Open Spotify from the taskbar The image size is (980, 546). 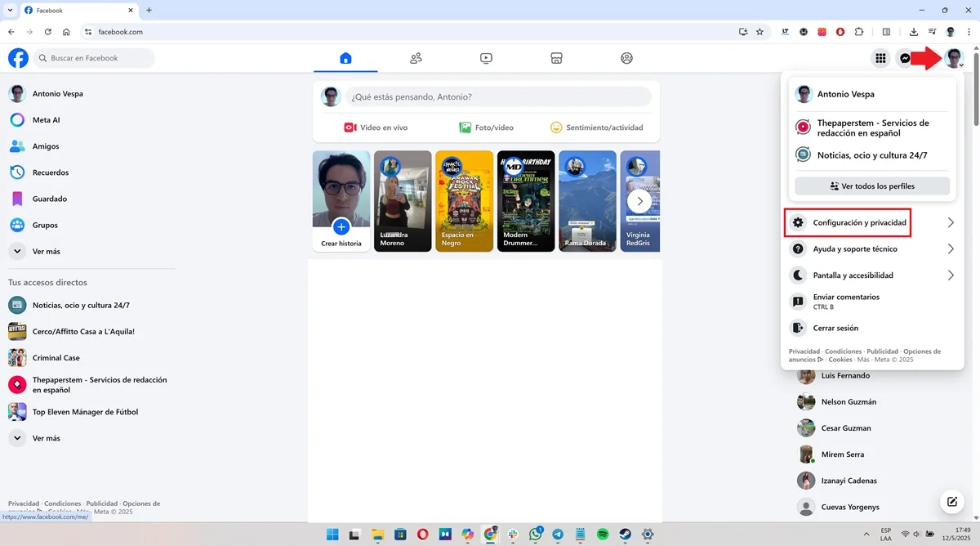[x=603, y=535]
